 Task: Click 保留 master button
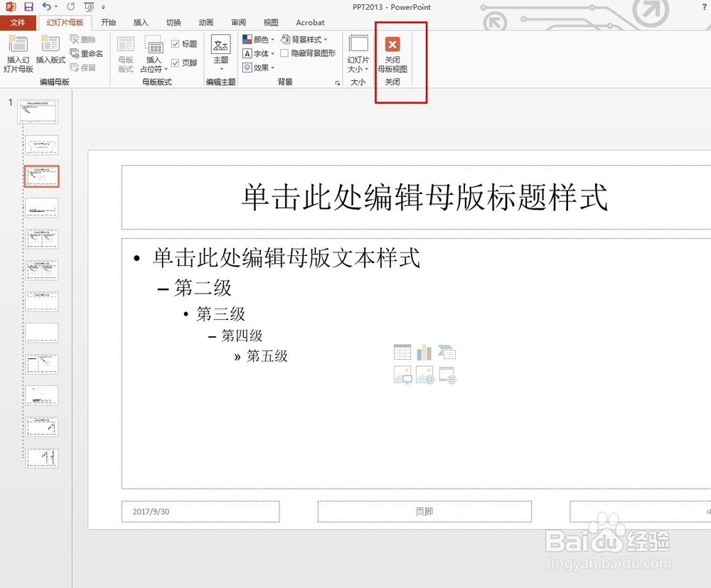pyautogui.click(x=83, y=68)
